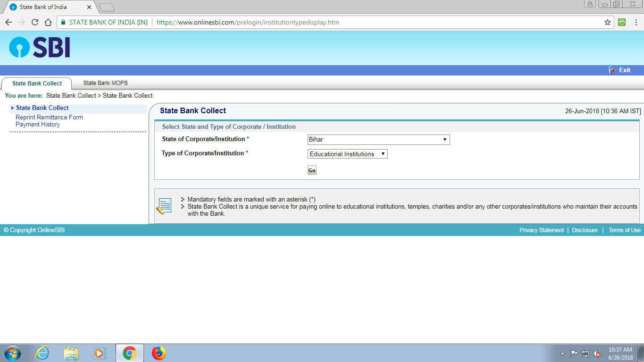This screenshot has height=362, width=644.
Task: Click the 'Mandatory fields are marked' note
Action: pyautogui.click(x=251, y=200)
